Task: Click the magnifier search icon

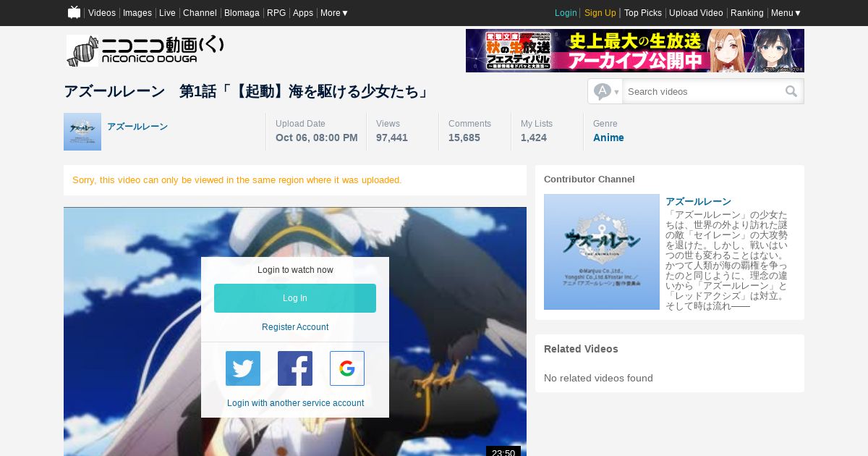Action: (791, 91)
